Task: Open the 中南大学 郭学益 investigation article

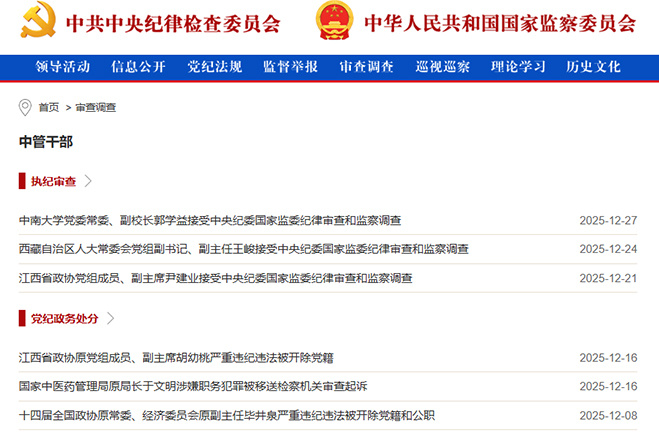Action: pos(210,220)
